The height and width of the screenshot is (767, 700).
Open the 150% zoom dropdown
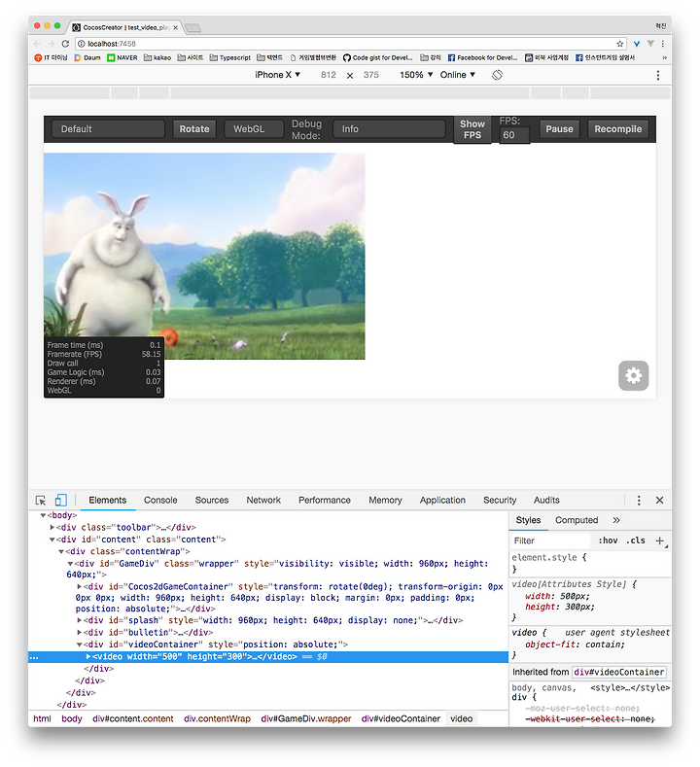click(x=416, y=75)
